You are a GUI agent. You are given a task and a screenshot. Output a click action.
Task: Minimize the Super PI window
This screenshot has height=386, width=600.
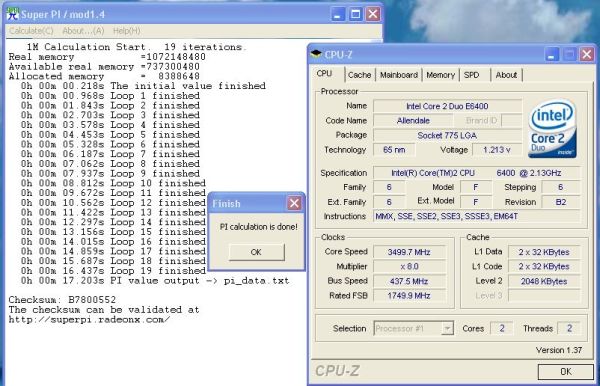pos(337,15)
